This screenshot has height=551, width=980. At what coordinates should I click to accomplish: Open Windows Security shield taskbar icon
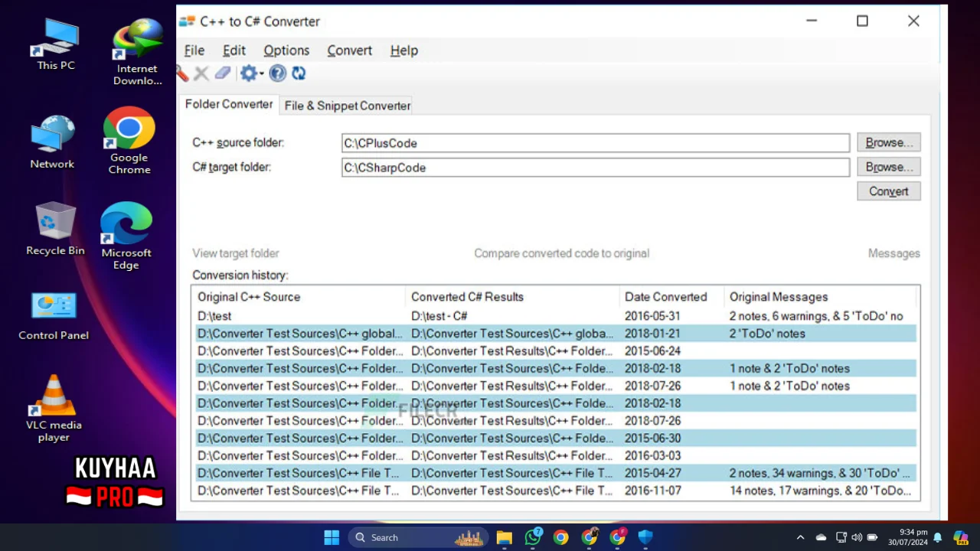tap(645, 537)
